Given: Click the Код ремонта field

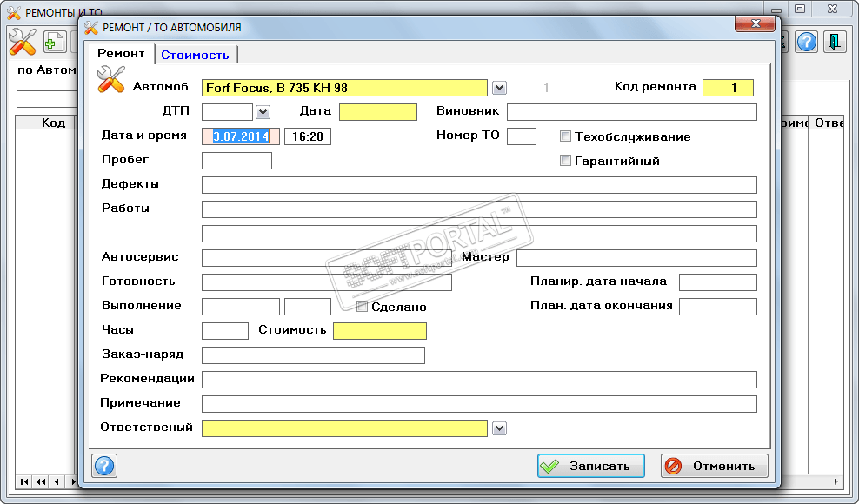Looking at the screenshot, I should [728, 88].
